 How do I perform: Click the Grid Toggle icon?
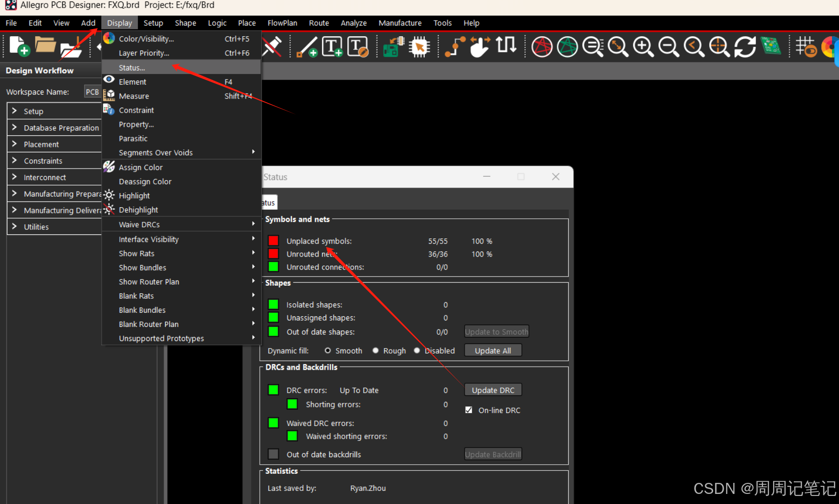pyautogui.click(x=806, y=47)
